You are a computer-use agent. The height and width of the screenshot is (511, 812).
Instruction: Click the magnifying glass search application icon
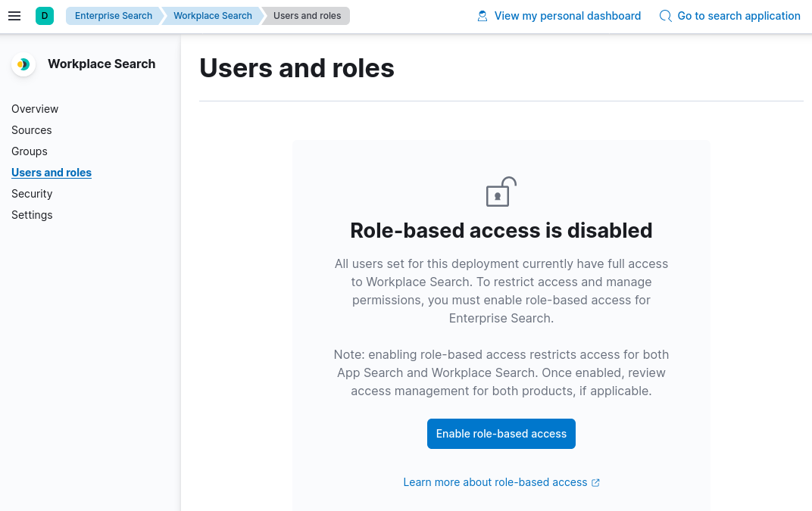(x=665, y=15)
